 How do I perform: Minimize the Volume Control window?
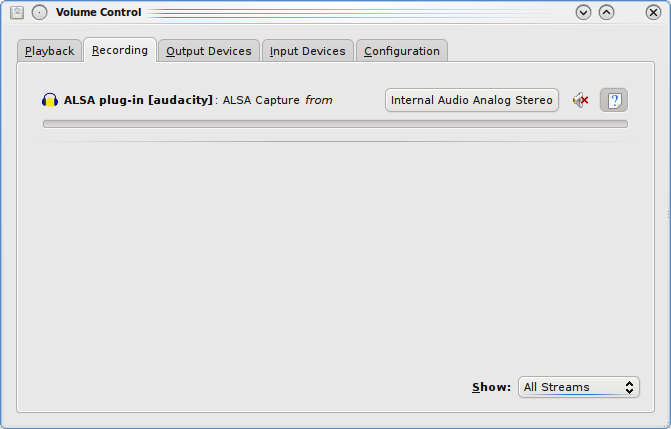[583, 12]
